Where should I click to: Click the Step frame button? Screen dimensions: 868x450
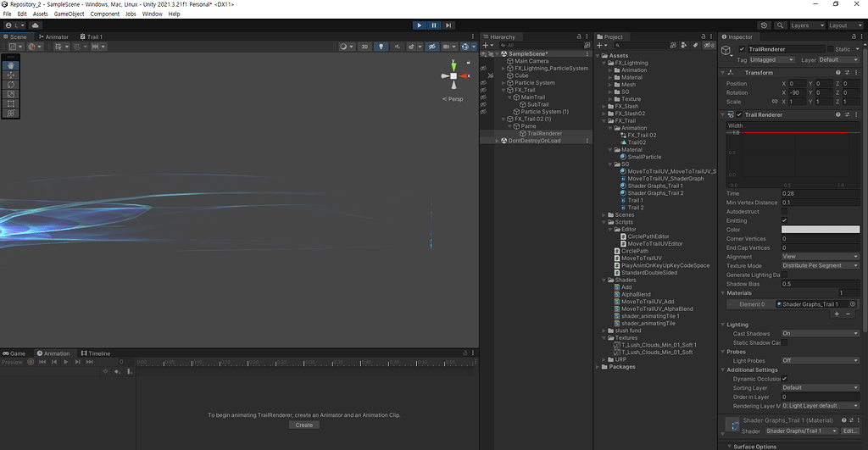click(x=448, y=25)
